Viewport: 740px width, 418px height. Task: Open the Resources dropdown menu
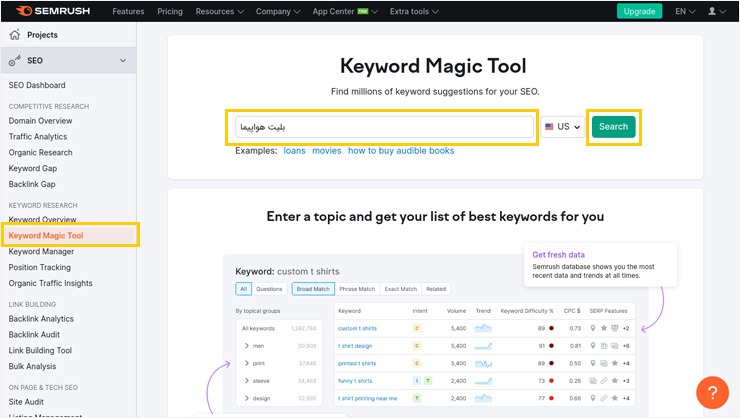point(219,11)
